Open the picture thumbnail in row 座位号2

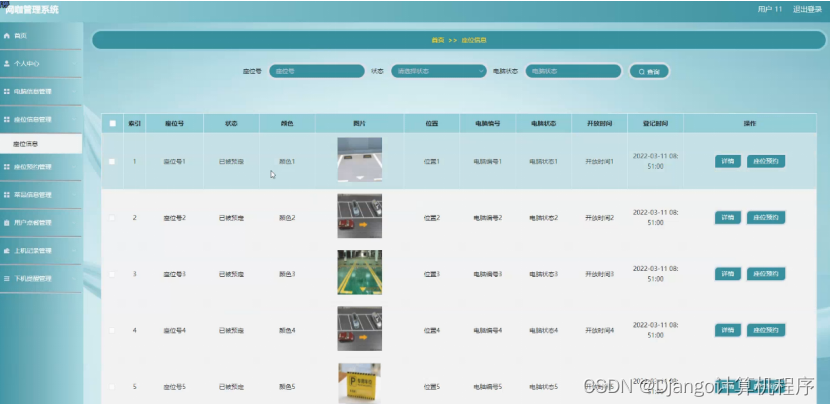(x=359, y=216)
